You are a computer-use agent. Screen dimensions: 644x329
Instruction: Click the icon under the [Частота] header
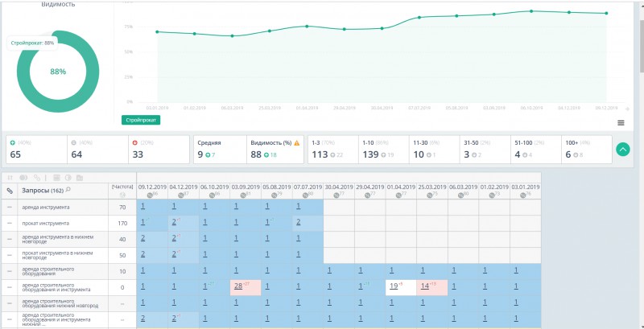click(x=122, y=195)
